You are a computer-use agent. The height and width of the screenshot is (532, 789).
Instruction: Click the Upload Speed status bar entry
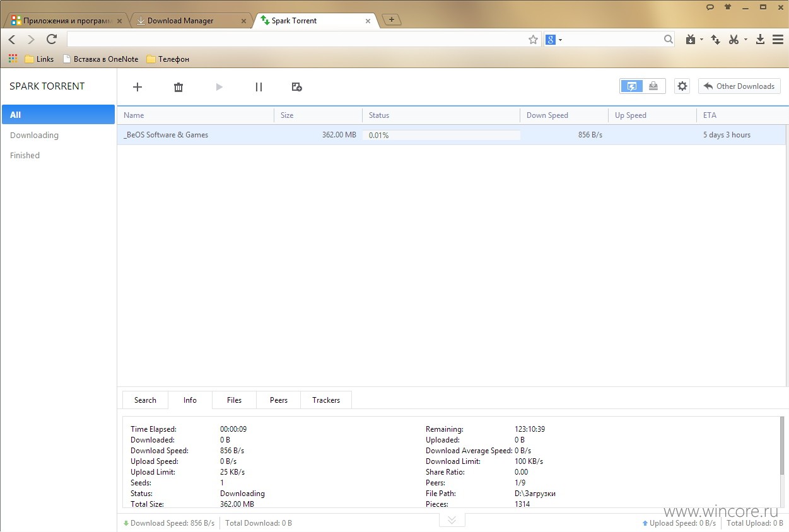click(679, 523)
